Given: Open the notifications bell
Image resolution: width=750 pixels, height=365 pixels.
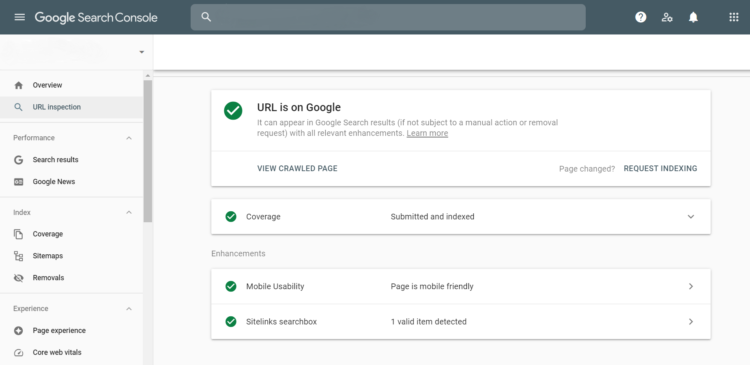Looking at the screenshot, I should coord(693,17).
